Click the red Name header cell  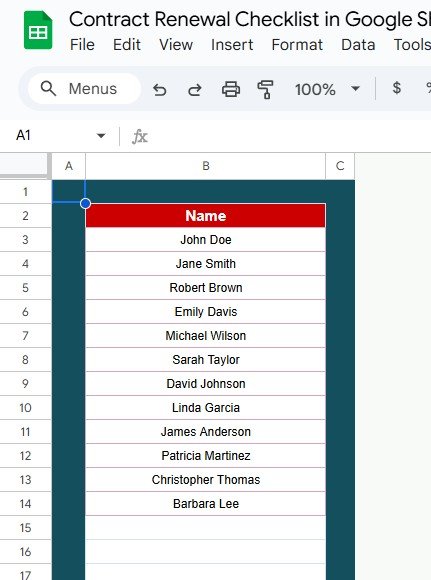(206, 216)
